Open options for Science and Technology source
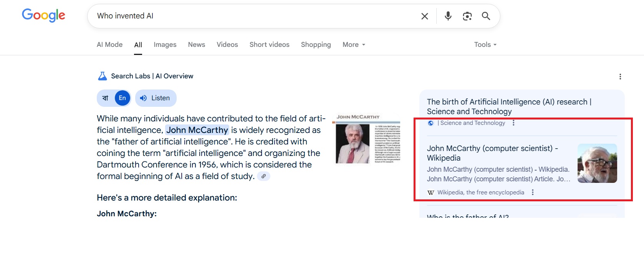The height and width of the screenshot is (267, 644). click(513, 123)
